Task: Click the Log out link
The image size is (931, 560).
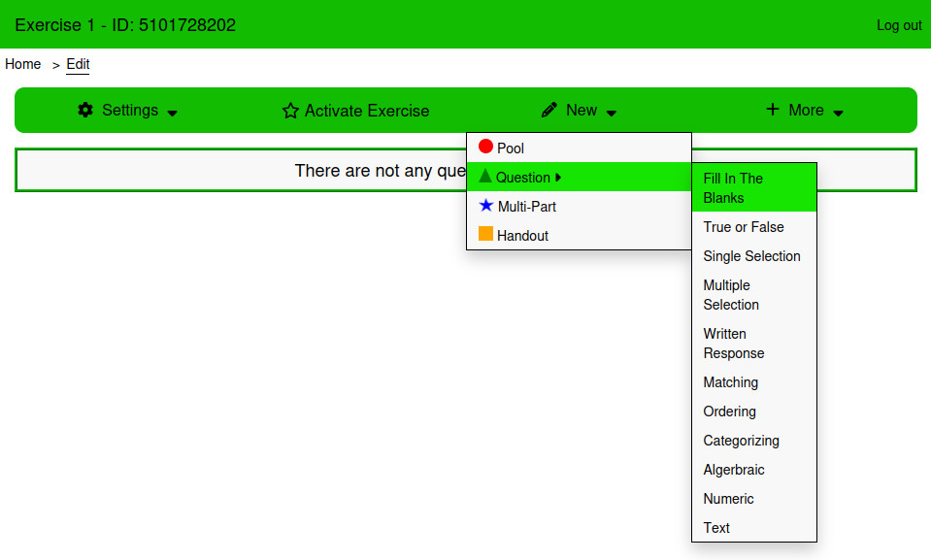Action: pos(899,25)
